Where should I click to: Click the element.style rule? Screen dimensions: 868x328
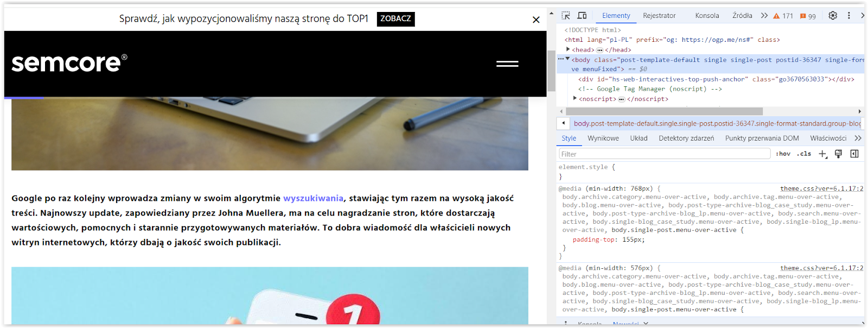(586, 167)
